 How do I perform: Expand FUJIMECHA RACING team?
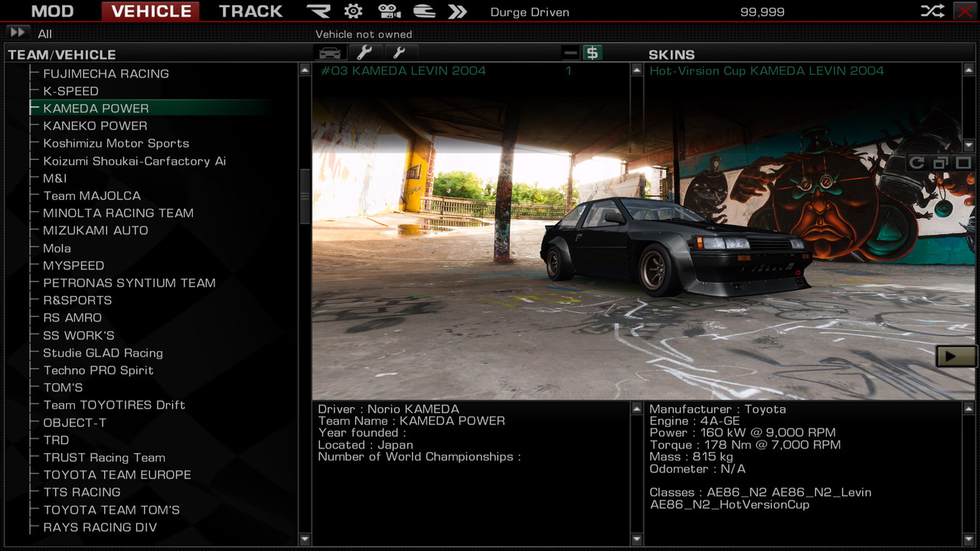pos(106,73)
